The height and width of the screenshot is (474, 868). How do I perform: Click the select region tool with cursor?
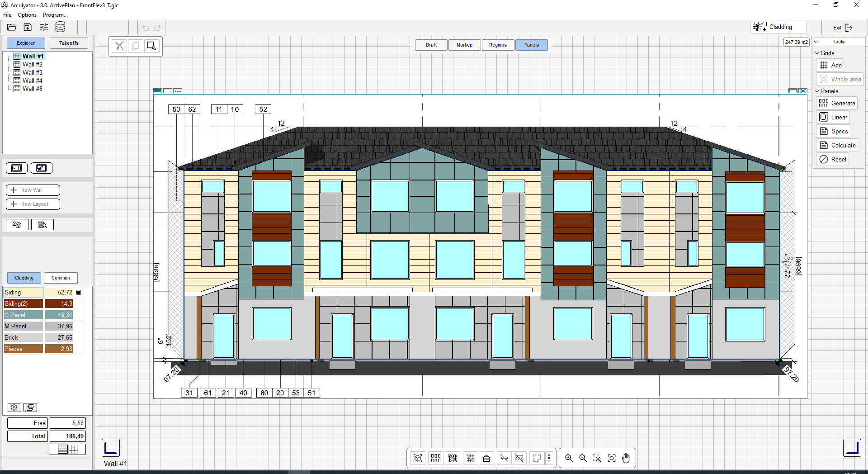pyautogui.click(x=151, y=46)
